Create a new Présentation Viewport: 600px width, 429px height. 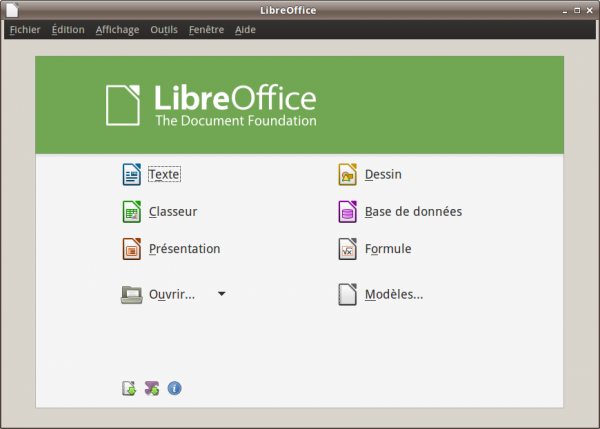pyautogui.click(x=184, y=249)
